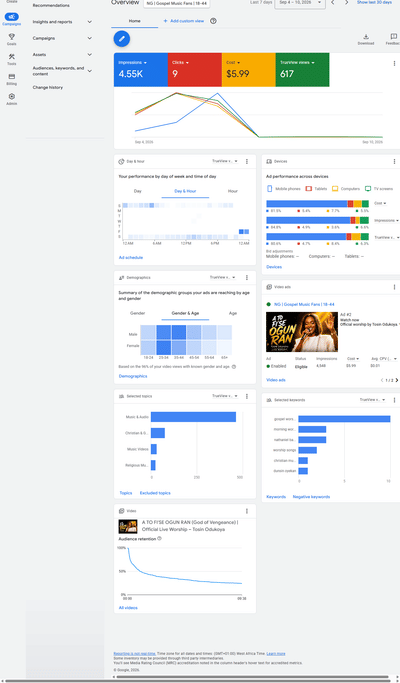Open Change history in the sidebar

click(47, 88)
